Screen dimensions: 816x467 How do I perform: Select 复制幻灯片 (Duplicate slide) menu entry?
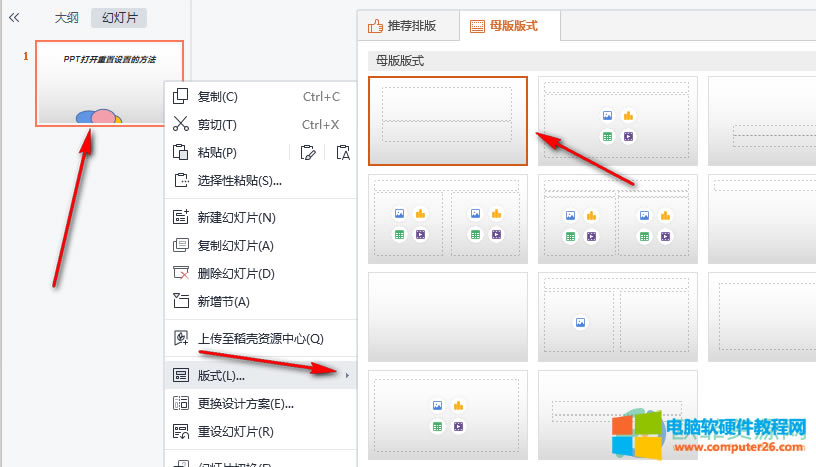click(235, 245)
